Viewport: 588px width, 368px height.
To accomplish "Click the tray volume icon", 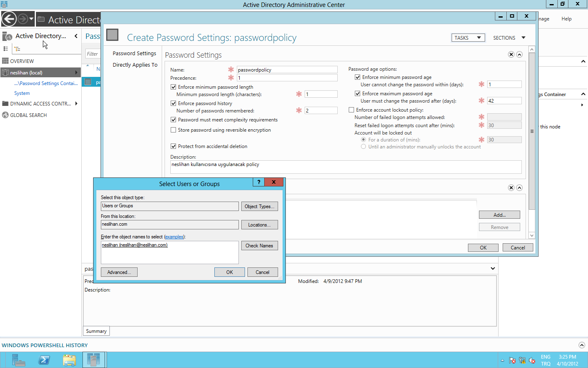I will click(x=532, y=360).
